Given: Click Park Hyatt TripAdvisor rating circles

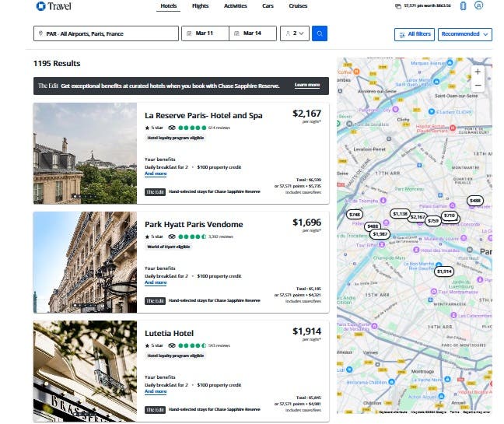Looking at the screenshot, I should pyautogui.click(x=192, y=237).
